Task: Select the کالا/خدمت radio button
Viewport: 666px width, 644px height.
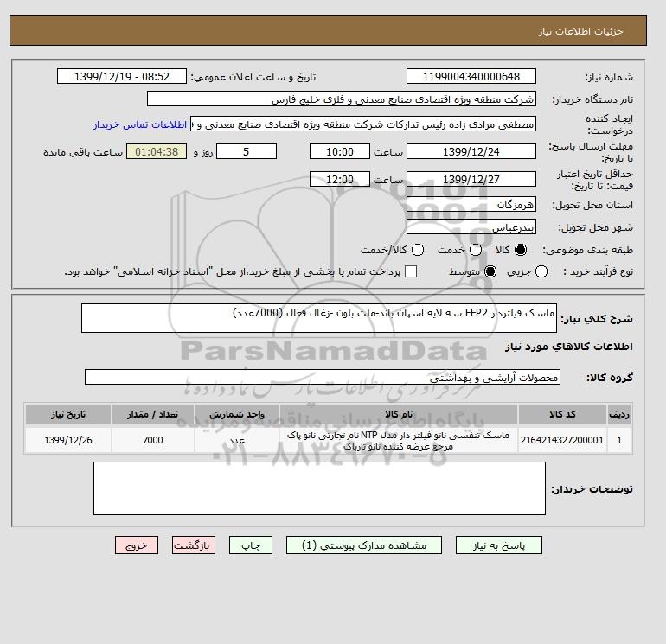Action: click(x=418, y=250)
